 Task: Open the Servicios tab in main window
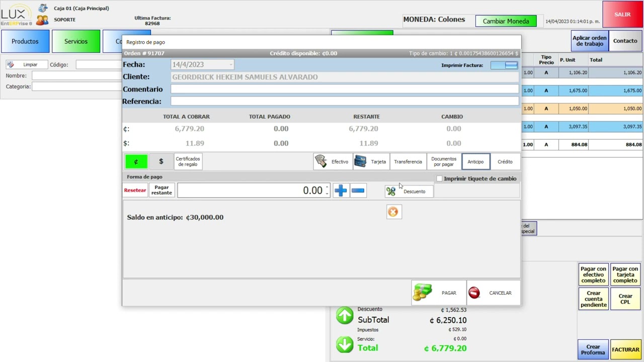point(76,41)
